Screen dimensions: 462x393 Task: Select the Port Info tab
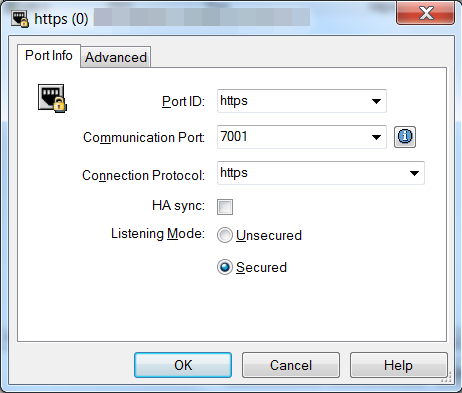pyautogui.click(x=49, y=55)
